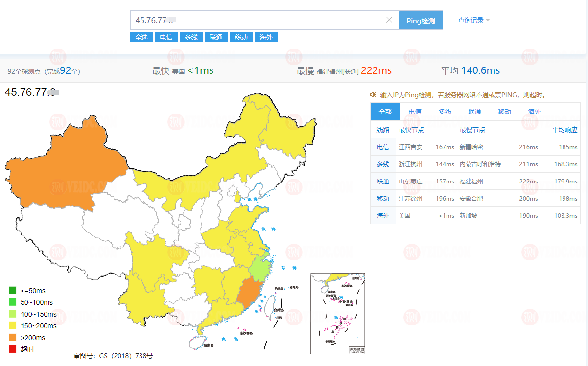
Task: Switch to the 海外 tab in results panel
Action: (534, 111)
